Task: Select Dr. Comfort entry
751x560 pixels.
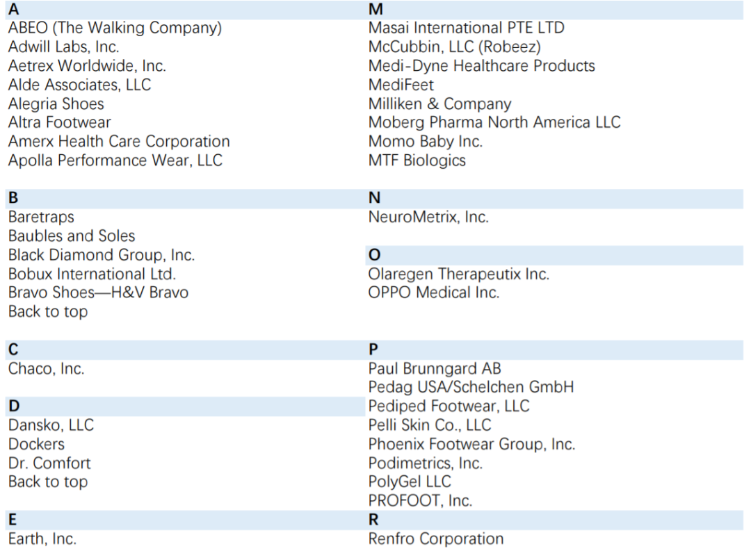Action: point(49,463)
